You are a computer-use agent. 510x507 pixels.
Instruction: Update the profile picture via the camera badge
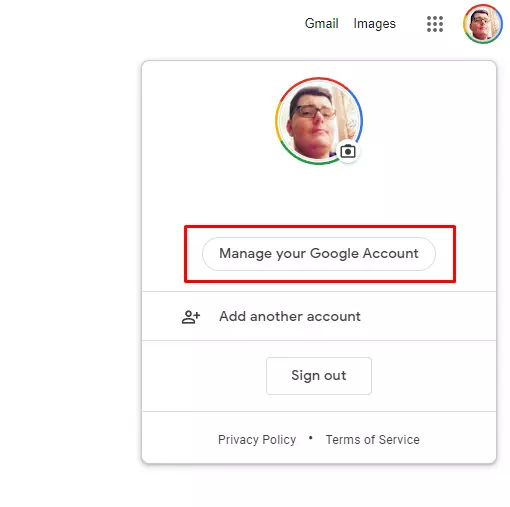point(348,152)
